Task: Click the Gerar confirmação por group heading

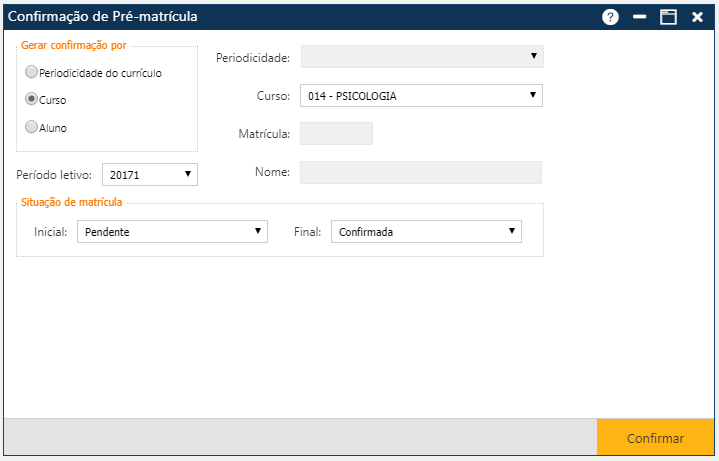Action: tap(74, 46)
